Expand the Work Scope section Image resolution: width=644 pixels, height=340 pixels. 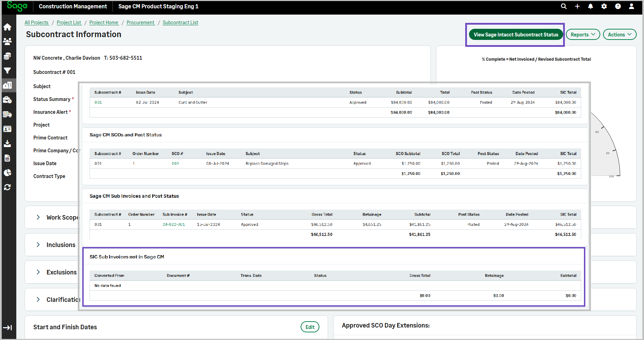click(x=38, y=217)
